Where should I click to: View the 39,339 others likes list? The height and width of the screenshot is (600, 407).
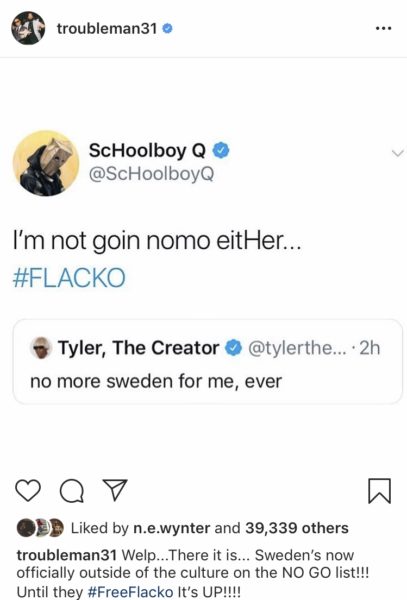click(297, 528)
